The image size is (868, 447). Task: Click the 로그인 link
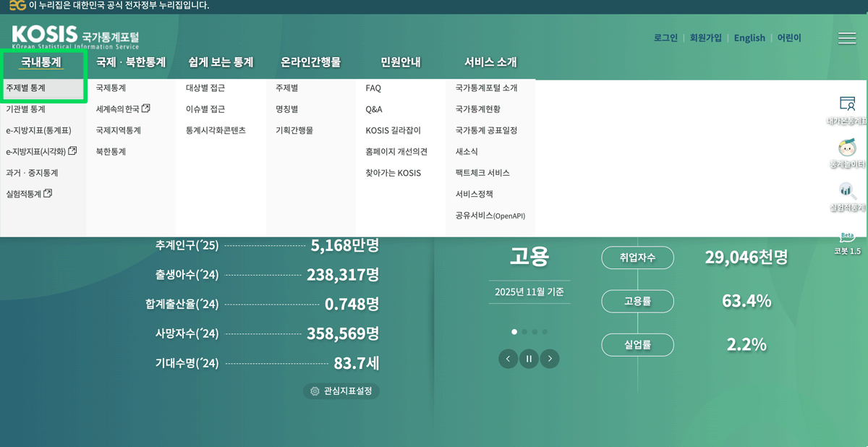tap(665, 38)
